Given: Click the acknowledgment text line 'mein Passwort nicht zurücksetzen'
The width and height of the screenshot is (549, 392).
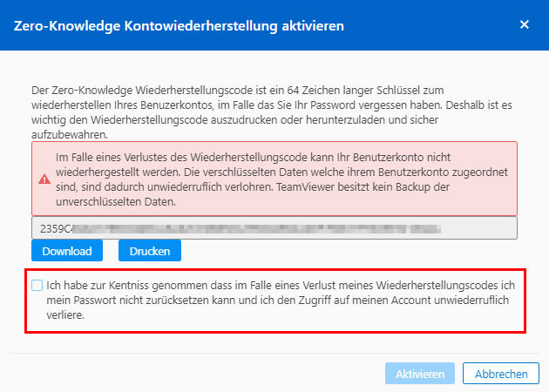Looking at the screenshot, I should [128, 301].
